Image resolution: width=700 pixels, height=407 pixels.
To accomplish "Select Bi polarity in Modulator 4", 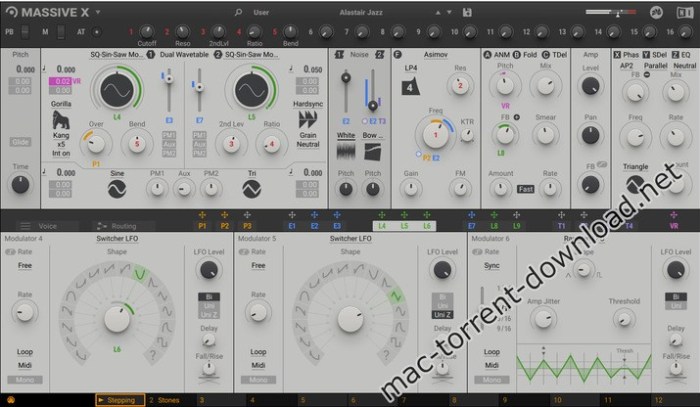I will [x=208, y=297].
